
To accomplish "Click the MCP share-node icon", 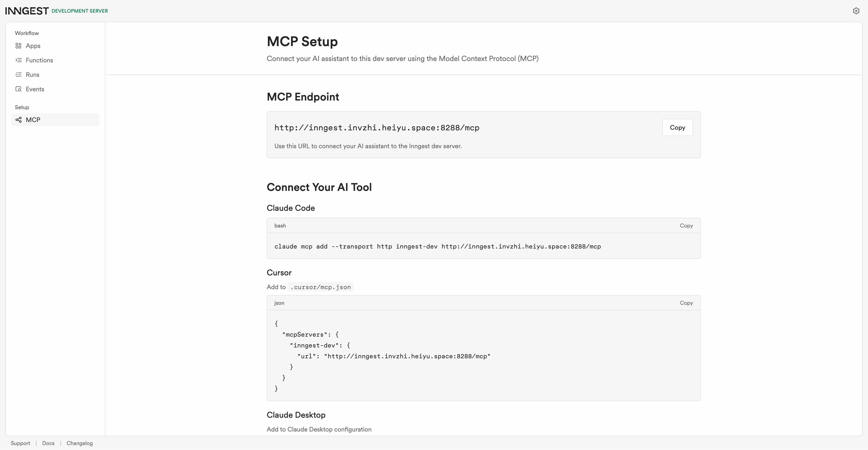I will (19, 120).
